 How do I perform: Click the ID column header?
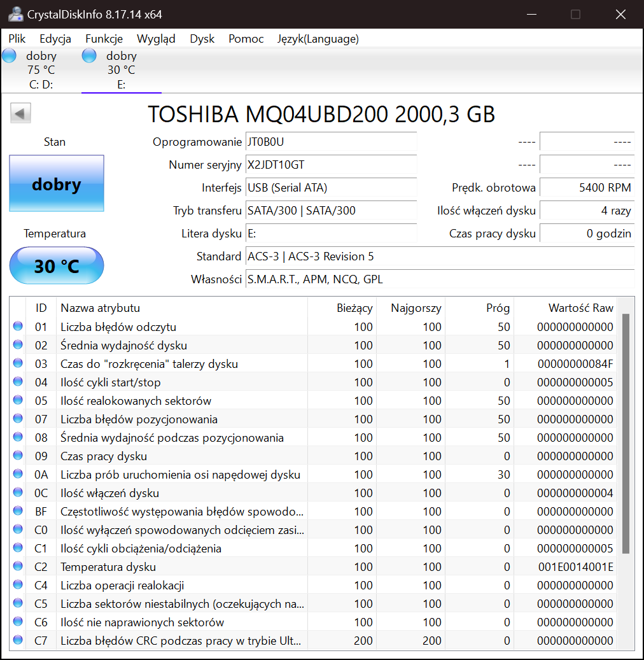pyautogui.click(x=41, y=307)
